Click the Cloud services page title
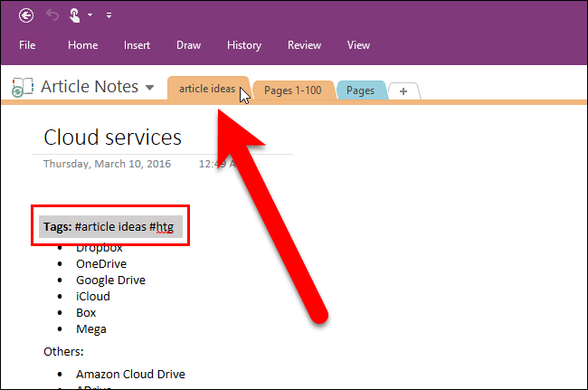 tap(113, 137)
